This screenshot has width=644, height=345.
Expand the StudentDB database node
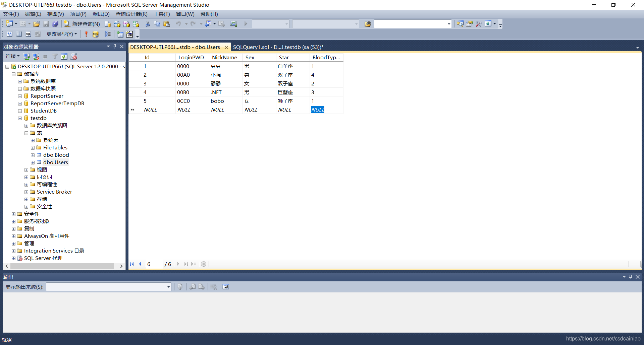point(20,111)
